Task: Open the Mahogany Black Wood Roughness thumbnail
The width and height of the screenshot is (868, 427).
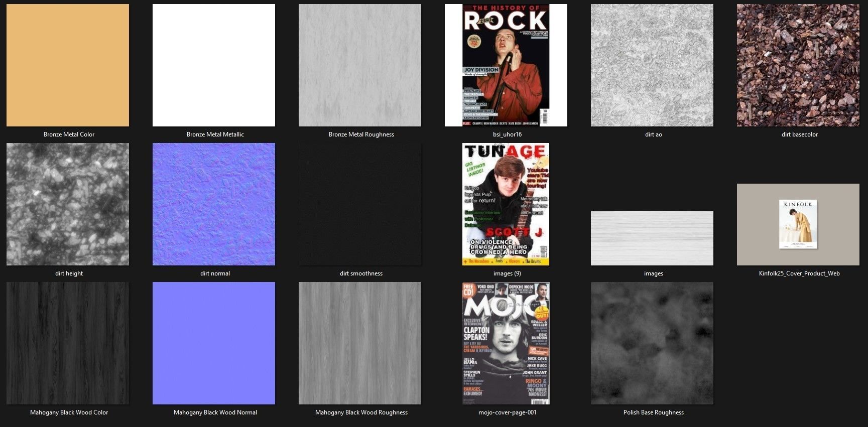Action: click(x=360, y=343)
